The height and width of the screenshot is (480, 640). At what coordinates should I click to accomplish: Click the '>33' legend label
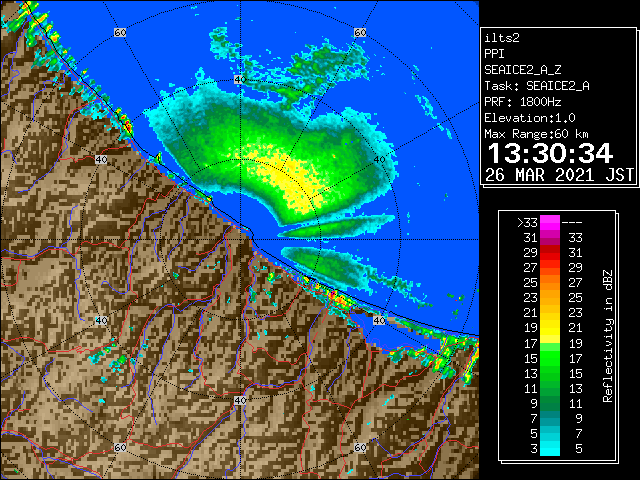pos(527,222)
